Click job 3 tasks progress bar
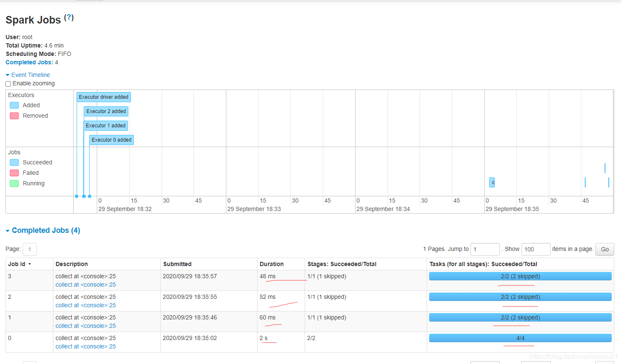The width and height of the screenshot is (621, 364). click(520, 276)
